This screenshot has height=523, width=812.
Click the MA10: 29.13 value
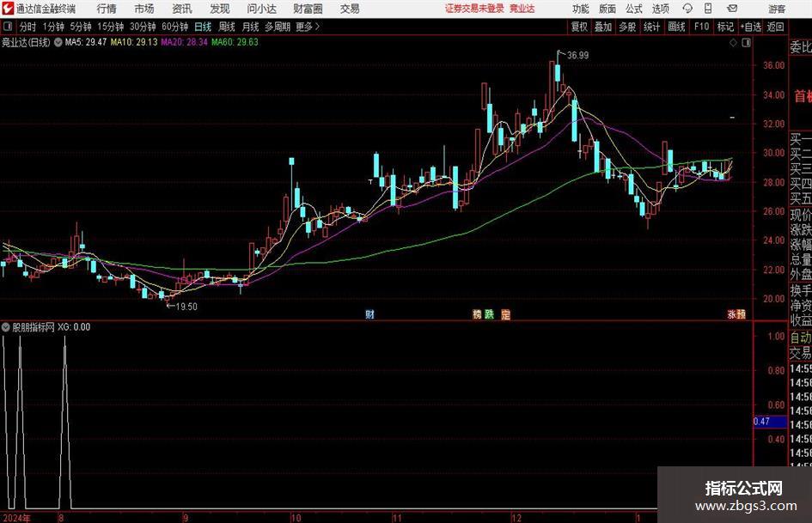[133, 42]
